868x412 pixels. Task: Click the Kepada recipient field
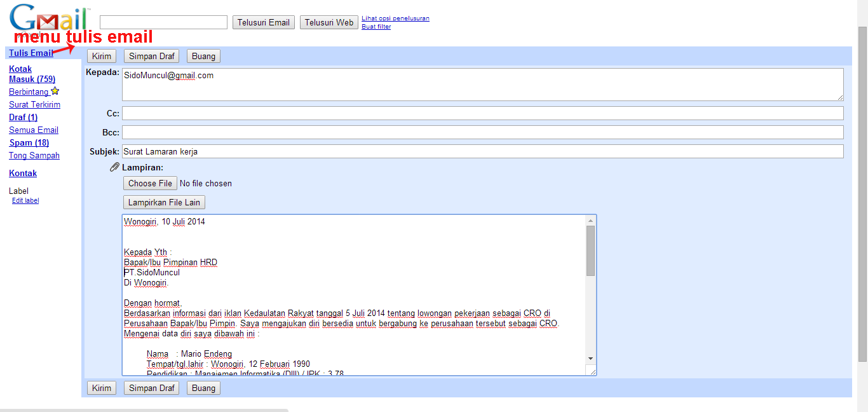(x=483, y=85)
